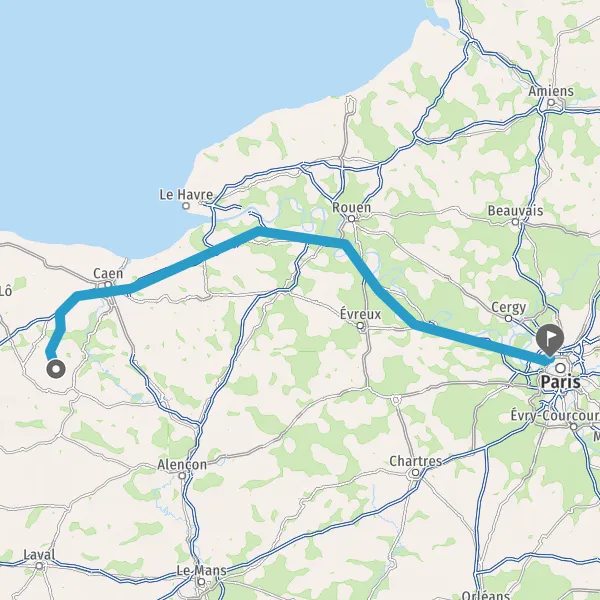Image resolution: width=600 pixels, height=600 pixels.
Task: Click the Le Havre city marker dot
Action: [186, 206]
